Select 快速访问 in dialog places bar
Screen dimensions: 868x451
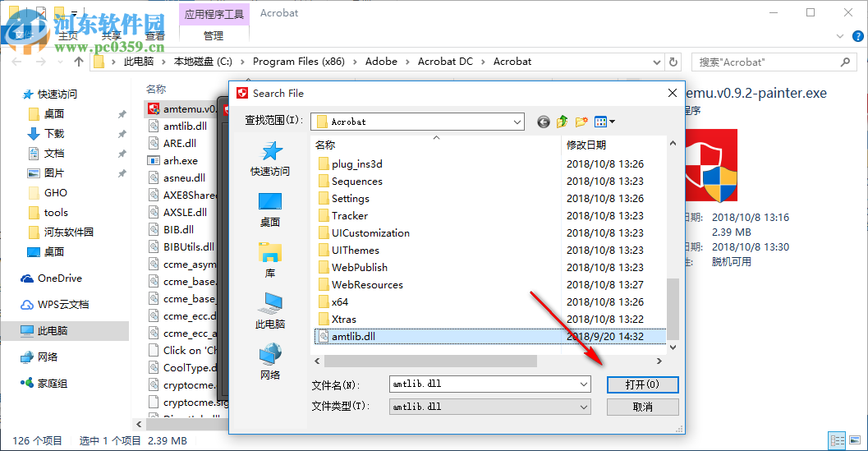pos(270,159)
